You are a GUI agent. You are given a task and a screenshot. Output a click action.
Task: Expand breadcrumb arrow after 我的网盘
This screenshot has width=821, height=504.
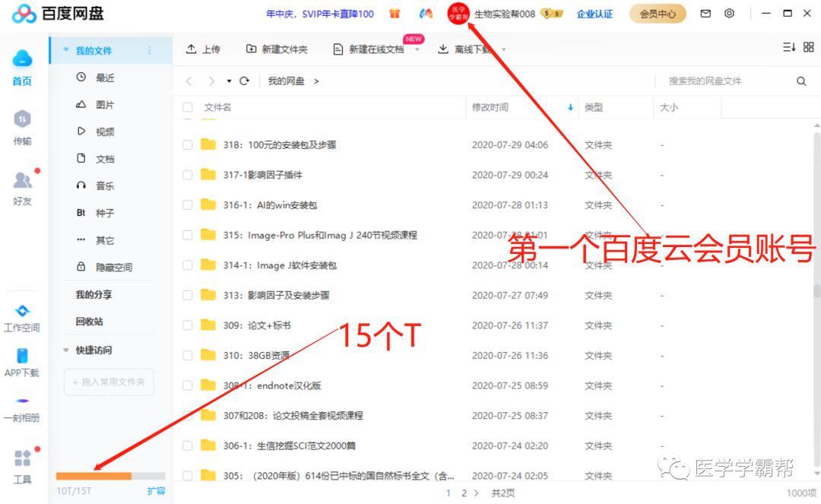316,81
